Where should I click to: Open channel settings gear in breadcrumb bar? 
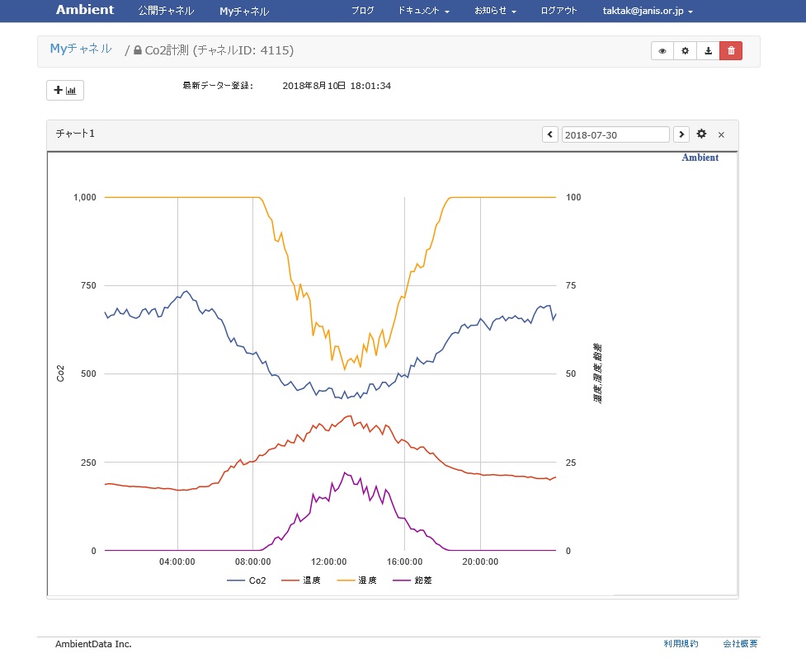[x=686, y=51]
